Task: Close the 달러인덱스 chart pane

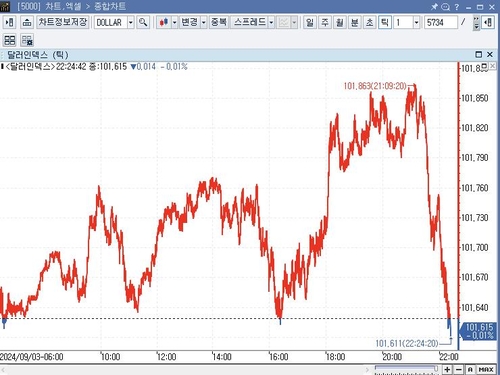Action: click(x=490, y=54)
